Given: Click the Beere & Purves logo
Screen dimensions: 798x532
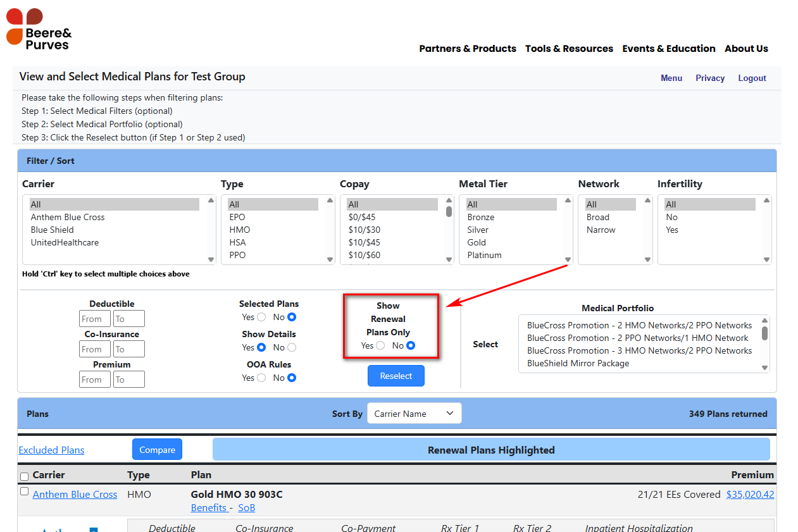Looking at the screenshot, I should pos(39,29).
